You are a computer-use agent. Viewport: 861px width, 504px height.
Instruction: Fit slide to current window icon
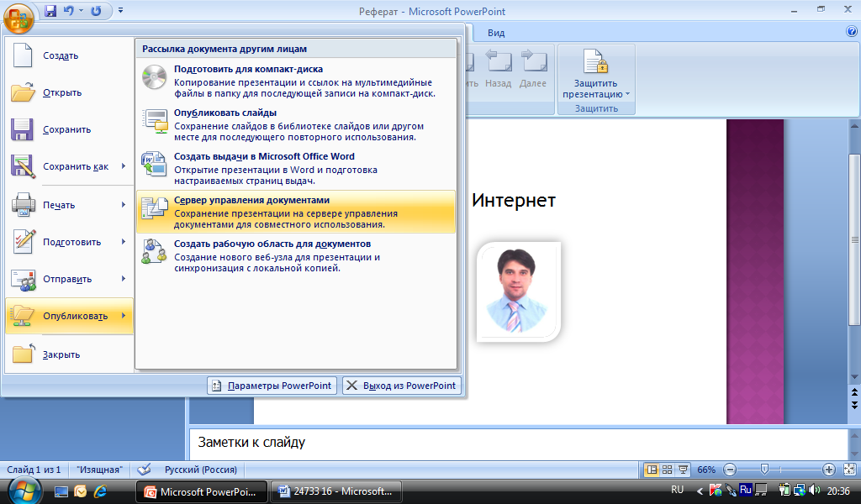pyautogui.click(x=849, y=470)
